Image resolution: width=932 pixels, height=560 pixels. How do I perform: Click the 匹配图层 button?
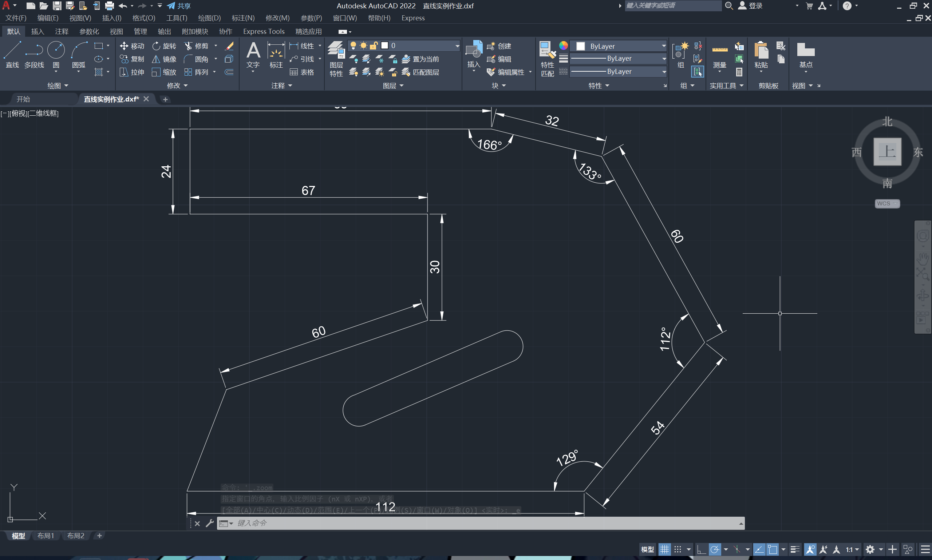coord(420,72)
